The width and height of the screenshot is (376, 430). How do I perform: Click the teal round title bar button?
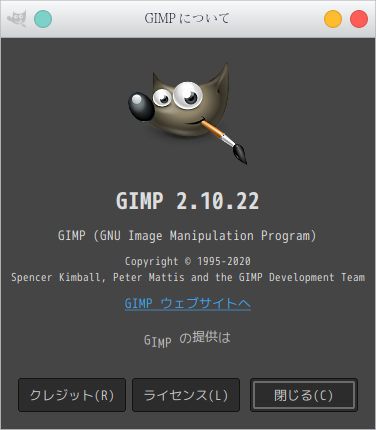[43, 19]
